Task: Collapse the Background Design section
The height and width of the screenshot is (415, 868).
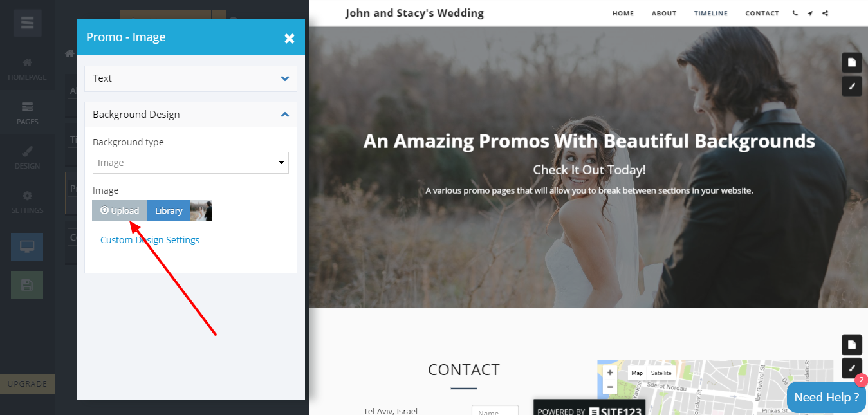Action: [285, 115]
